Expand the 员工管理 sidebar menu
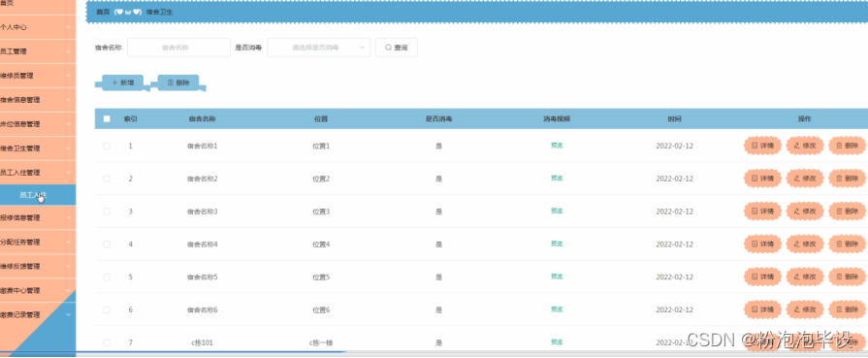The width and height of the screenshot is (868, 358). point(38,51)
